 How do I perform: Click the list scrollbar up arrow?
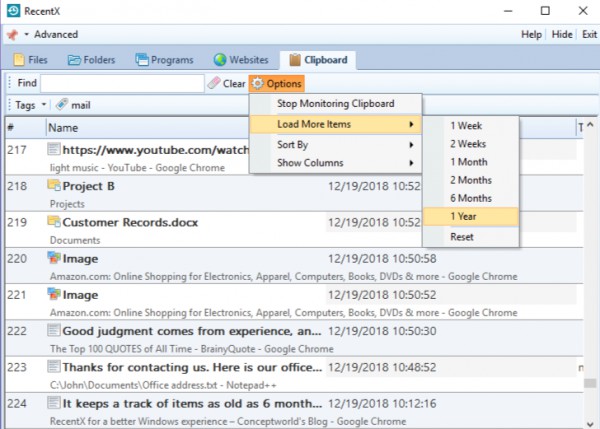tap(590, 125)
